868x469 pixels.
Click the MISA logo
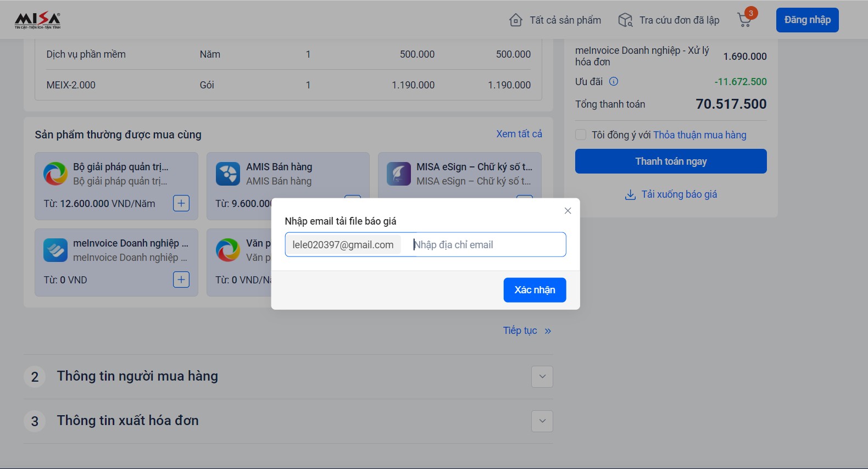37,20
